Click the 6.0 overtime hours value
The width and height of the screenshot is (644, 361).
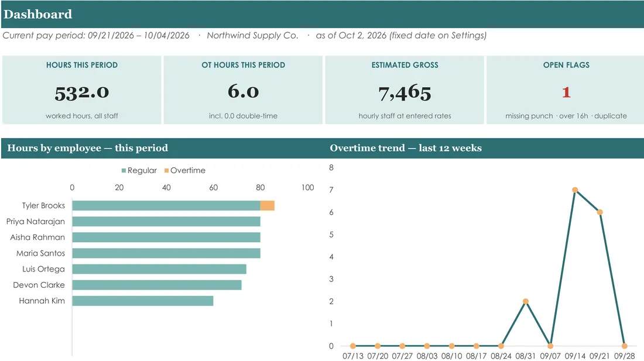243,91
